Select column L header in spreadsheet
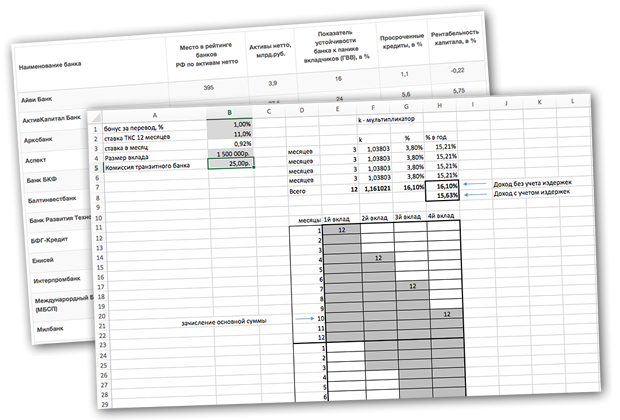Screen dimensions: 620x420 click(572, 101)
